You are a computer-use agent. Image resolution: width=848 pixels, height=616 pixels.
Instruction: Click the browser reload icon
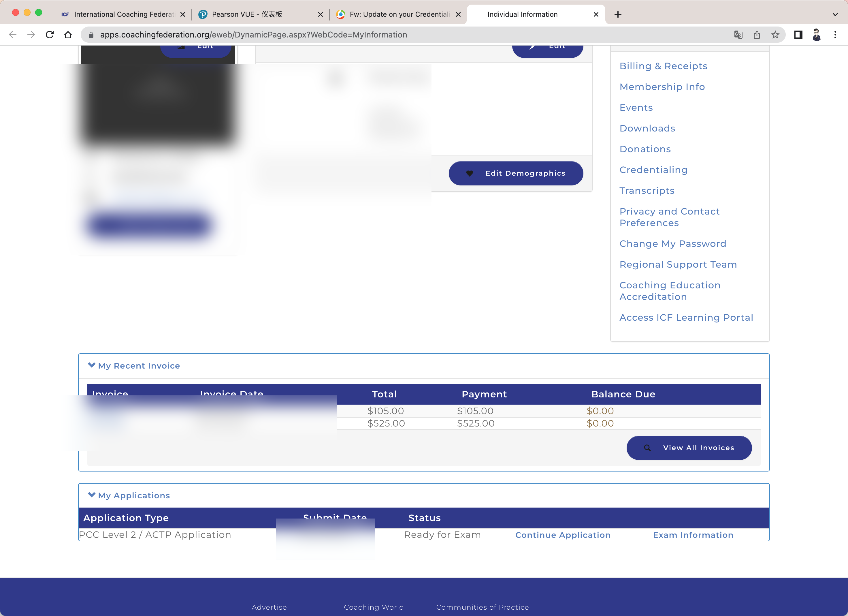click(x=49, y=35)
